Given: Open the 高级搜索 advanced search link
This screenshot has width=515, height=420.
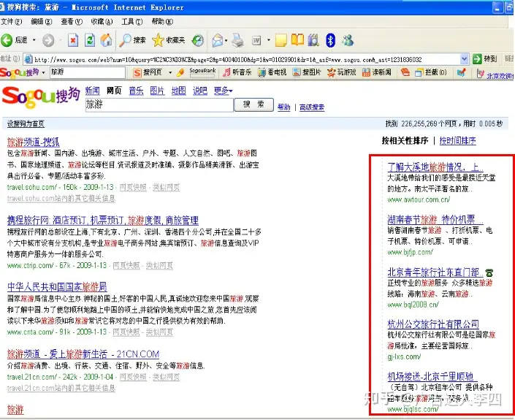Looking at the screenshot, I should pos(312,107).
